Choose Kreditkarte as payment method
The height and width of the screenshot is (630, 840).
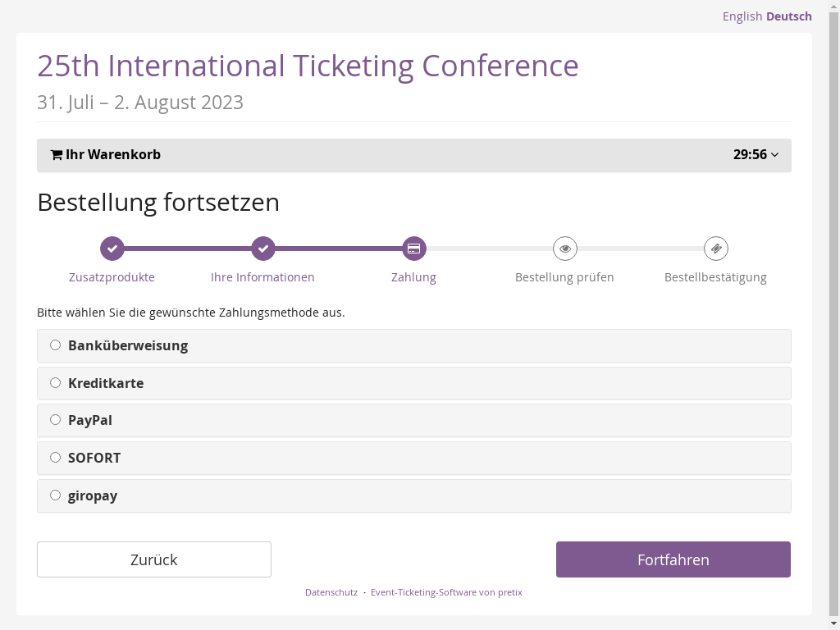(x=56, y=383)
